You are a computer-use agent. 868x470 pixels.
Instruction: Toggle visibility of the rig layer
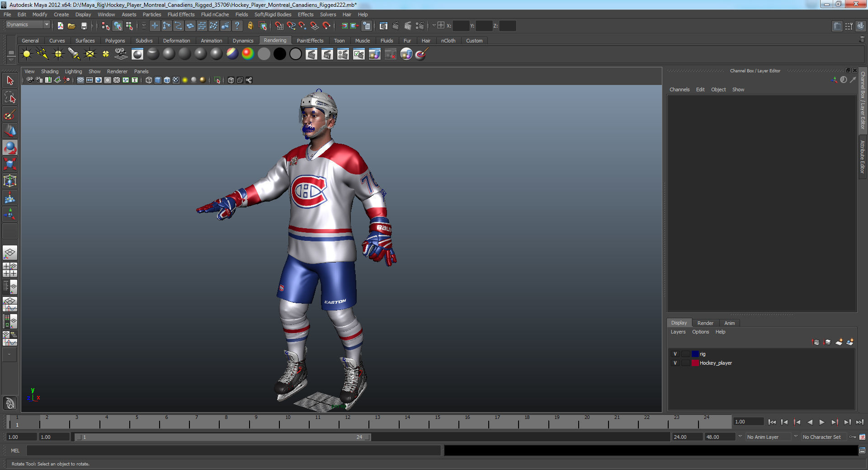(675, 354)
